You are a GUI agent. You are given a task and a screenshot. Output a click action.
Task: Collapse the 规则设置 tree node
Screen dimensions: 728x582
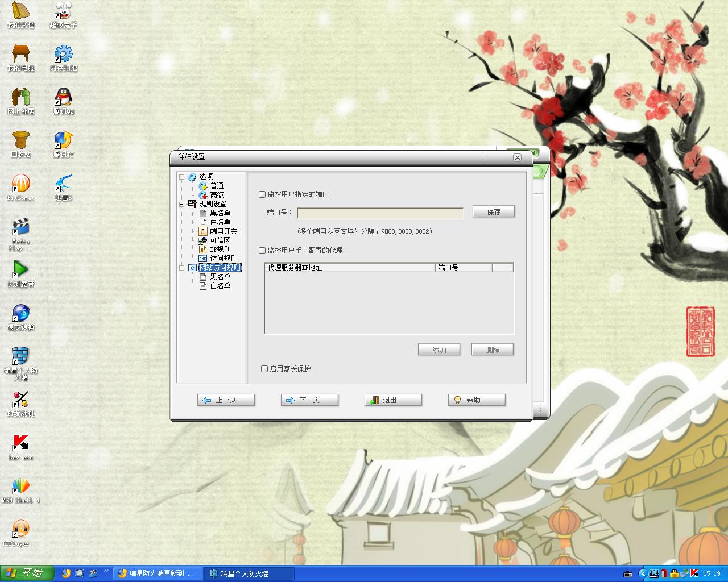click(182, 204)
